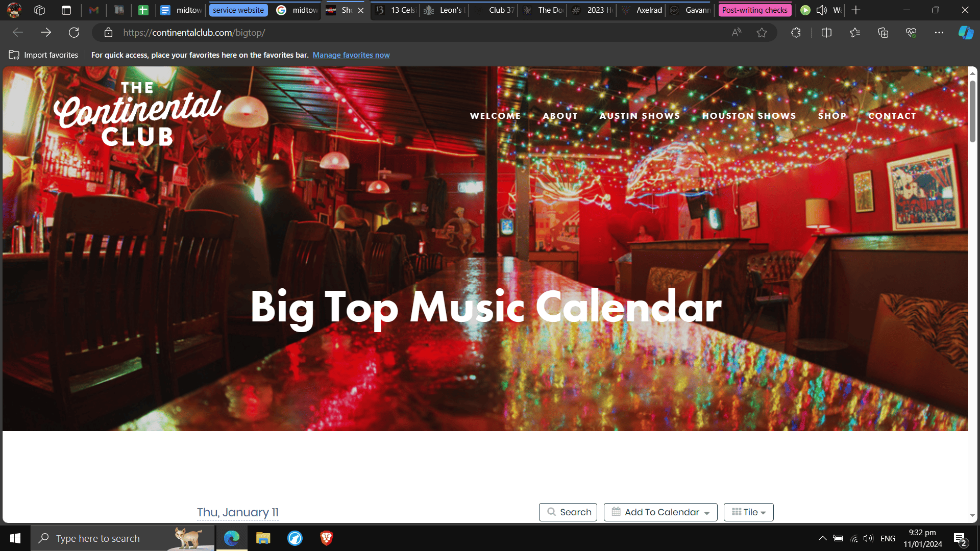
Task: Toggle split screen icon
Action: [x=826, y=33]
